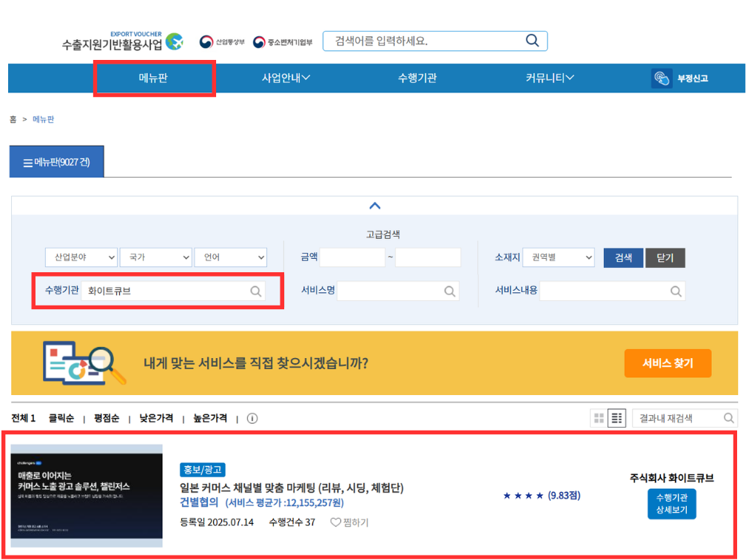Click the 서비스 찾기 button
Screen dimensions: 746x560
point(668,363)
